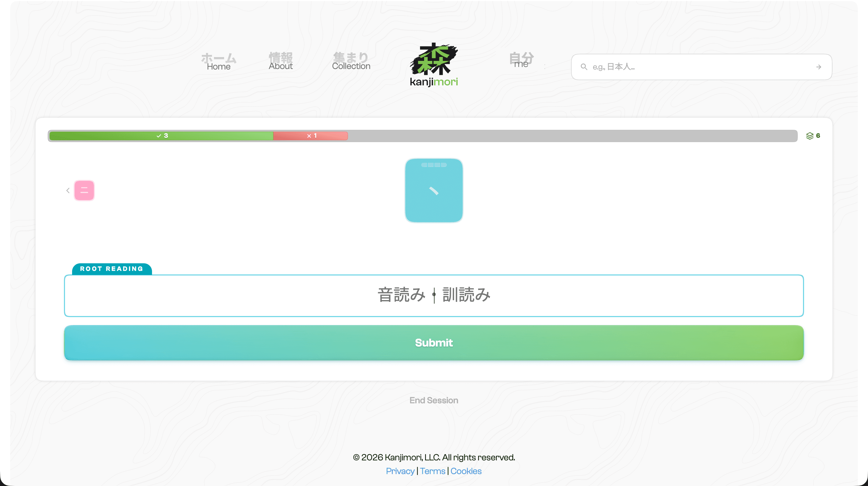
Task: Click the Kanjimori forest logo
Action: point(434,64)
